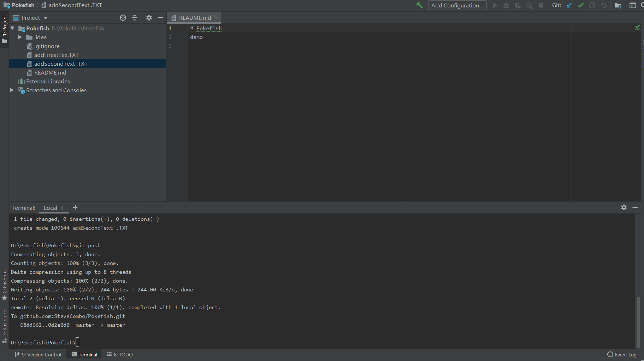Click the Run with Coverage icon

pyautogui.click(x=518, y=5)
